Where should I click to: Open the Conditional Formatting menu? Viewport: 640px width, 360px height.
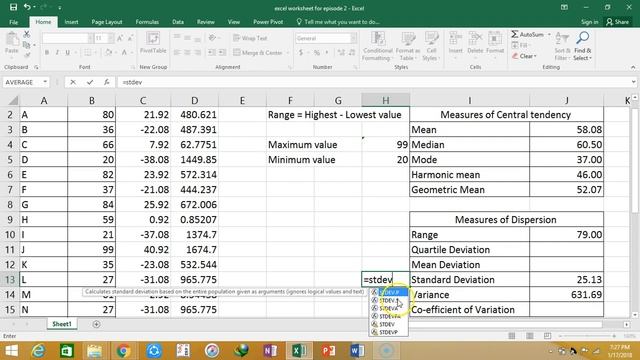click(378, 46)
